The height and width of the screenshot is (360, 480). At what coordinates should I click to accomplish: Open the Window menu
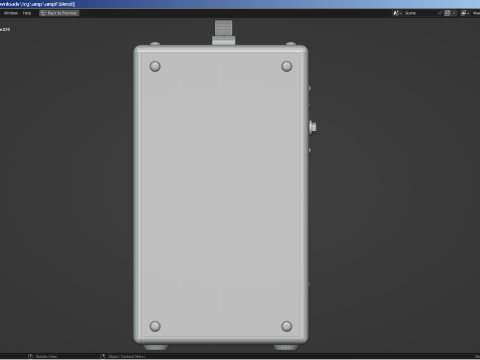click(x=11, y=13)
